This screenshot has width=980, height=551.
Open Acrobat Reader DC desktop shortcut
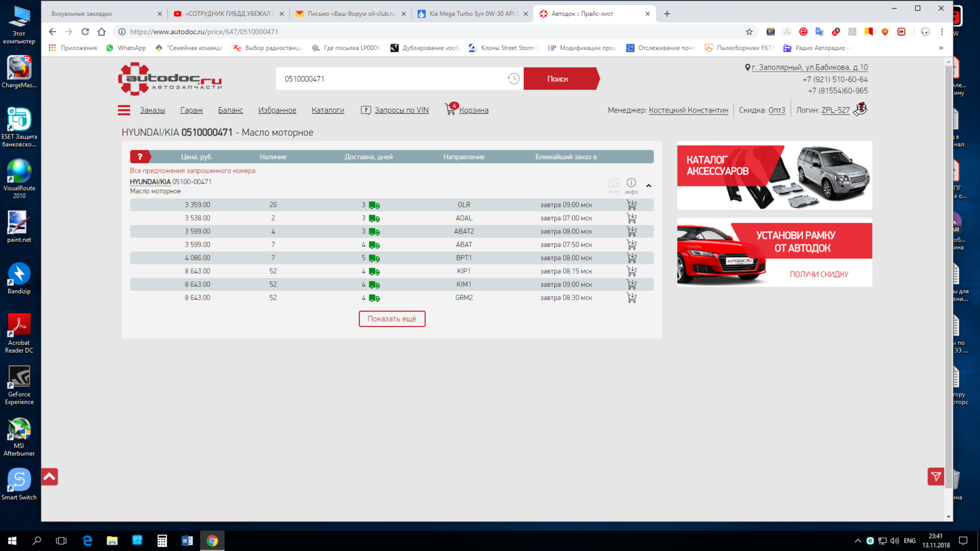[x=19, y=334]
